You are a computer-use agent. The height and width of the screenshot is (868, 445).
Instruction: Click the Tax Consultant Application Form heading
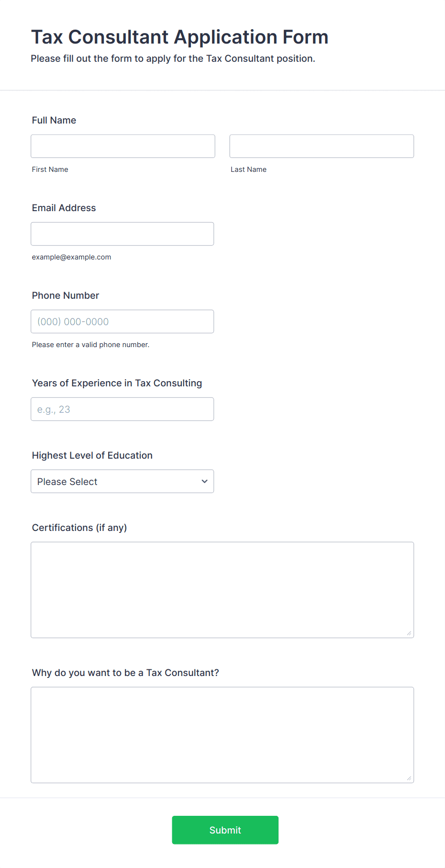[179, 37]
